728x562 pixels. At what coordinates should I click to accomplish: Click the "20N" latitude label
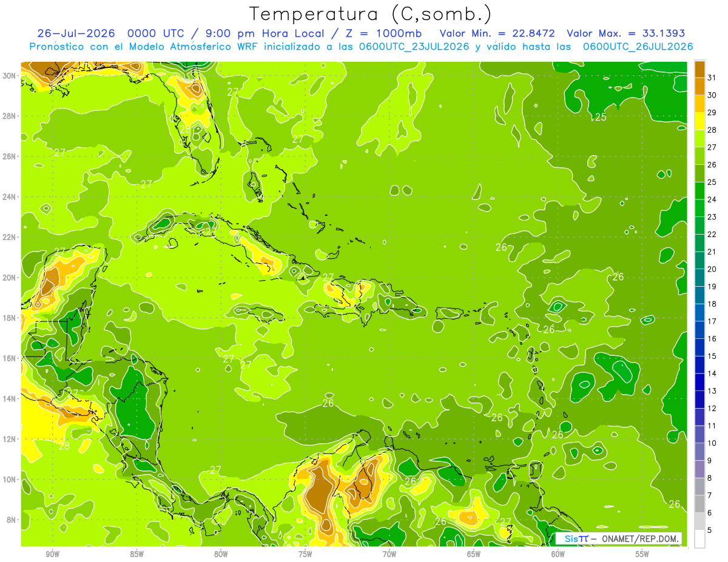pyautogui.click(x=9, y=278)
